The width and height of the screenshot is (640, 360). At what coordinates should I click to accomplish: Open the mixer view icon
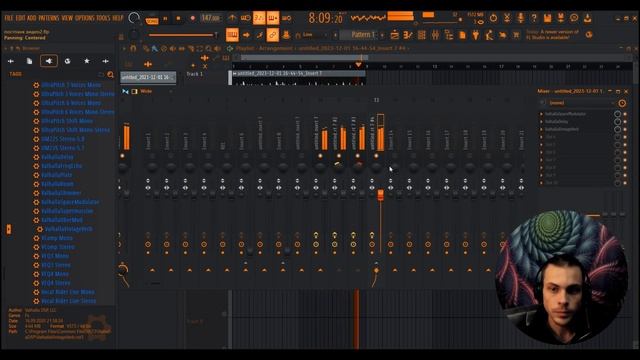point(435,35)
